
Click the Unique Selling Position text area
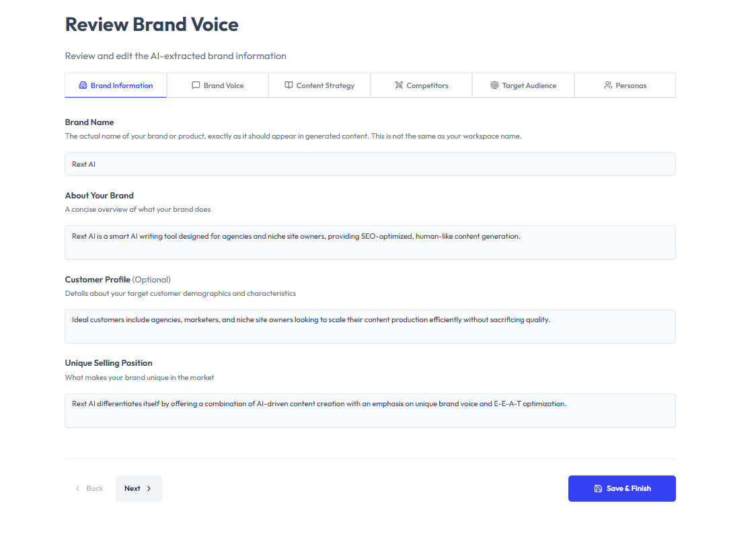click(371, 411)
